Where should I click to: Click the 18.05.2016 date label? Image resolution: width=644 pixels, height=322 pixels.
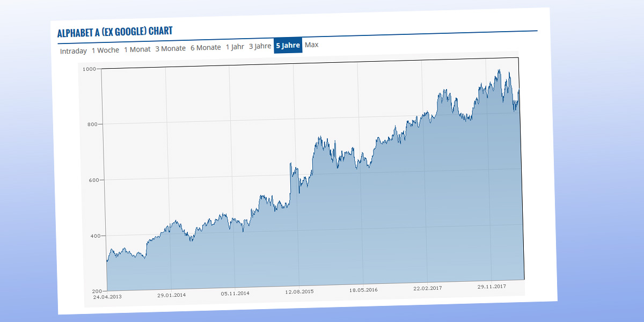(363, 290)
